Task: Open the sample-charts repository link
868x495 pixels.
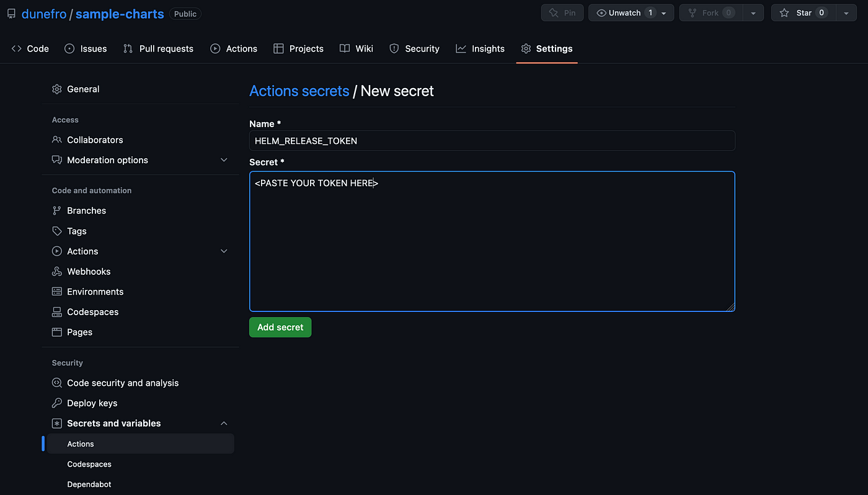Action: pyautogui.click(x=120, y=14)
